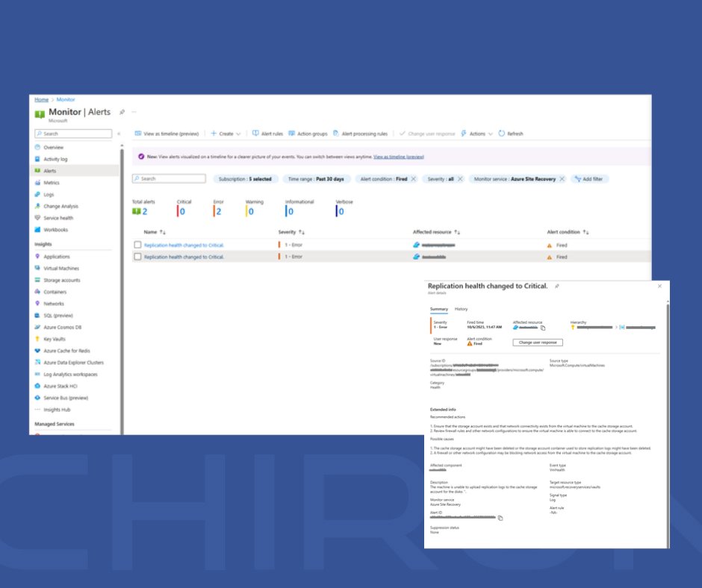
Task: Switch to the History tab
Action: tap(462, 308)
